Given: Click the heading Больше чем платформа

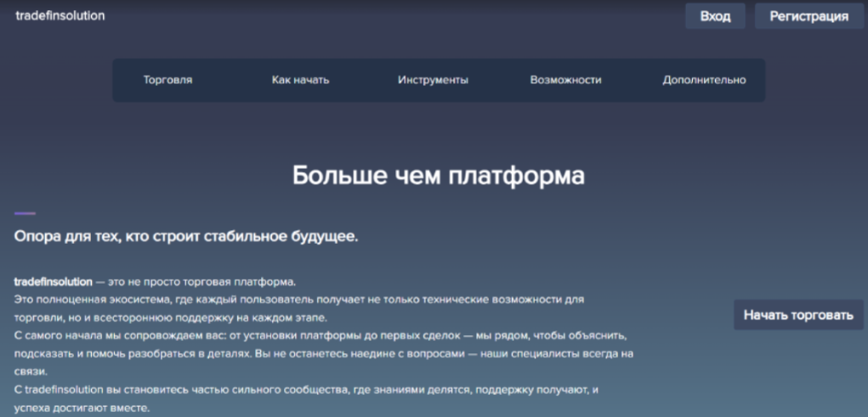Looking at the screenshot, I should pyautogui.click(x=439, y=177).
